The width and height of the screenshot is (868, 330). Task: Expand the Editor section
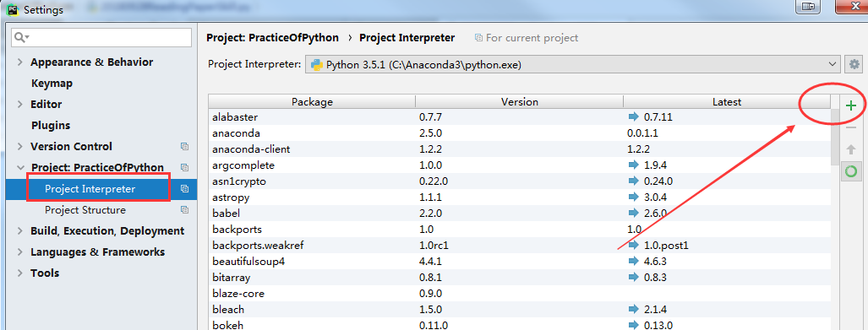pyautogui.click(x=20, y=105)
